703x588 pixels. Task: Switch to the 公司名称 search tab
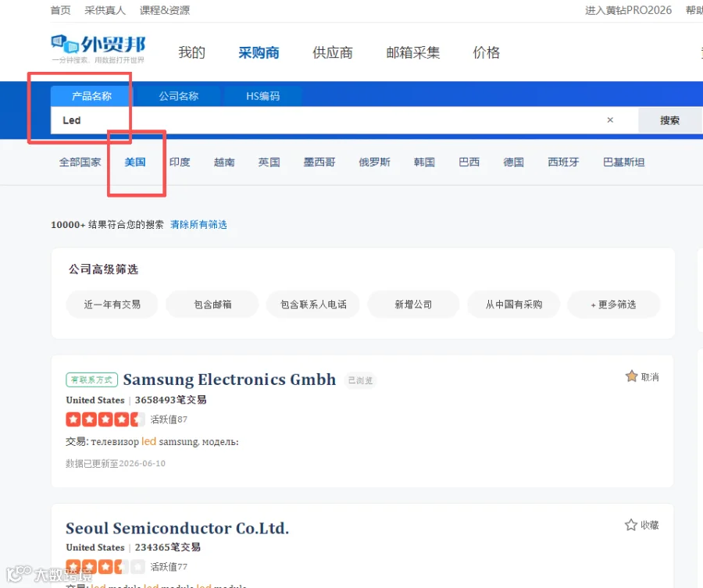tap(178, 96)
